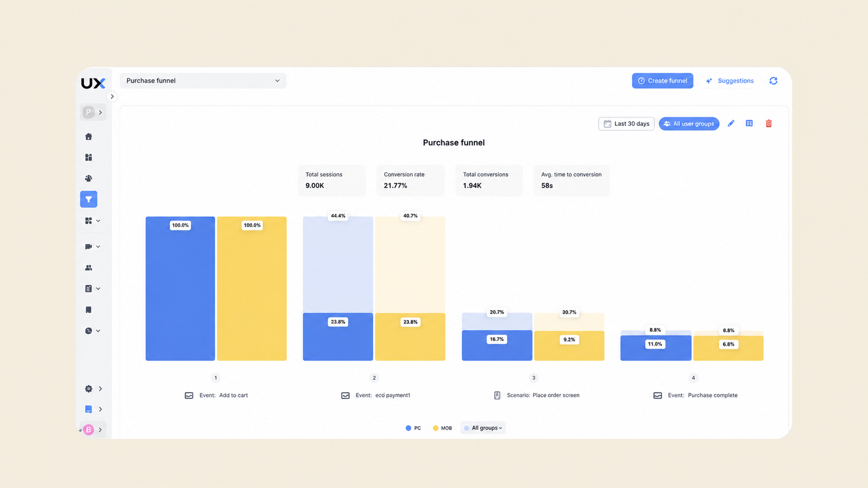Open the dashboards icon in the sidebar
868x488 pixels.
(x=88, y=157)
